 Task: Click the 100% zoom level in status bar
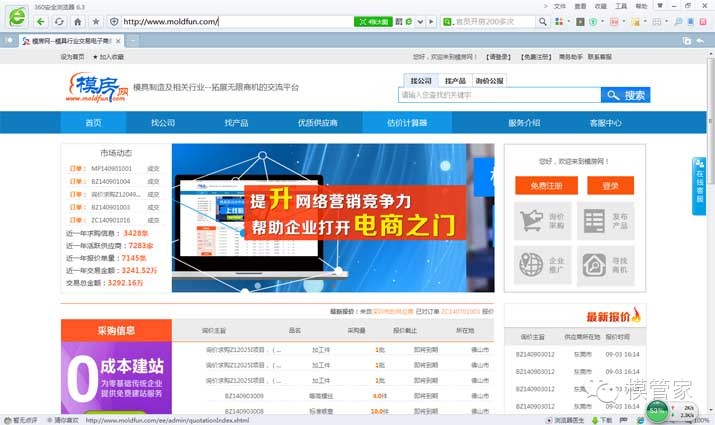pyautogui.click(x=701, y=420)
